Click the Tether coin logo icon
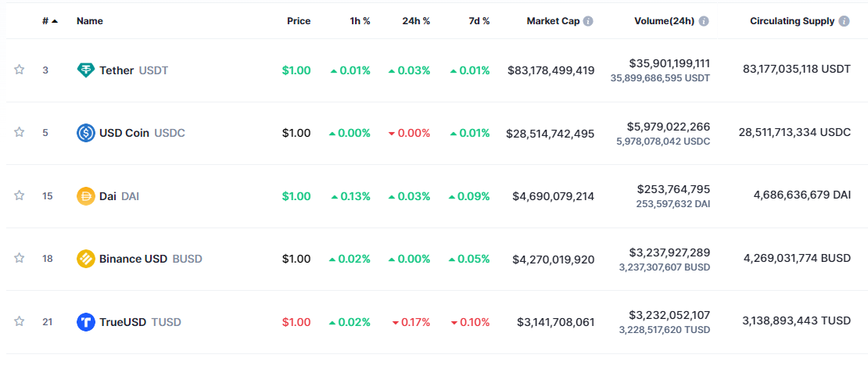This screenshot has width=868, height=369. pos(86,70)
